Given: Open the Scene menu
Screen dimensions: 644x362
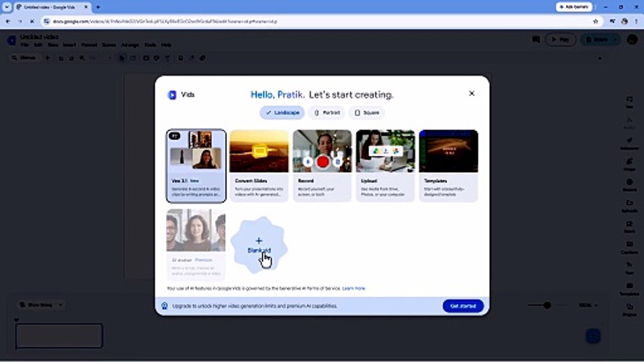Looking at the screenshot, I should (109, 45).
